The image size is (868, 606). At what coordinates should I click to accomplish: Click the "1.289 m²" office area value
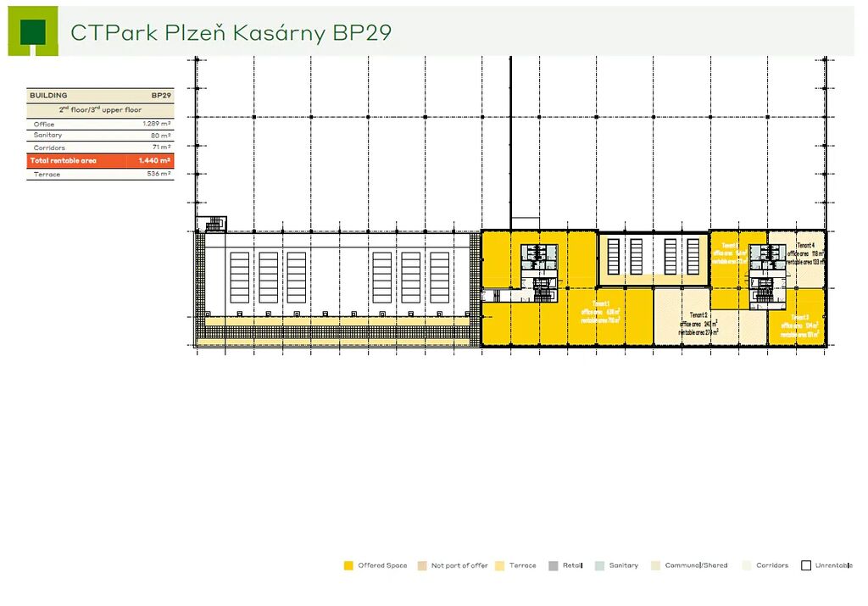[x=157, y=124]
